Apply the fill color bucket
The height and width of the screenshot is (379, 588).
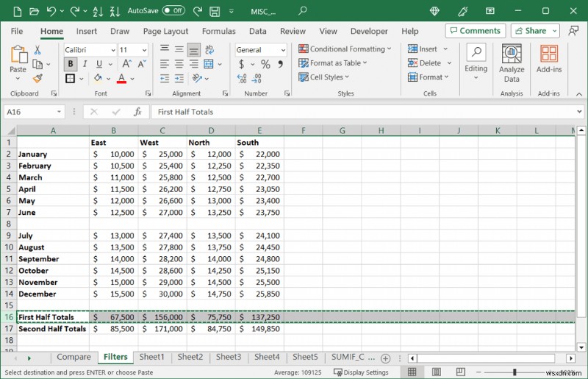coord(98,78)
